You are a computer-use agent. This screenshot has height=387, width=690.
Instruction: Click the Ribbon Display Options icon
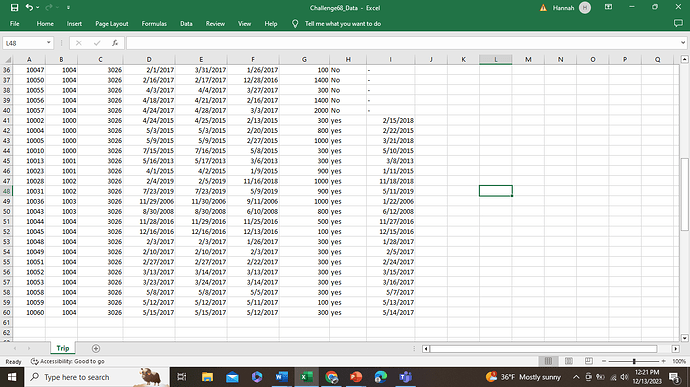tap(608, 7)
